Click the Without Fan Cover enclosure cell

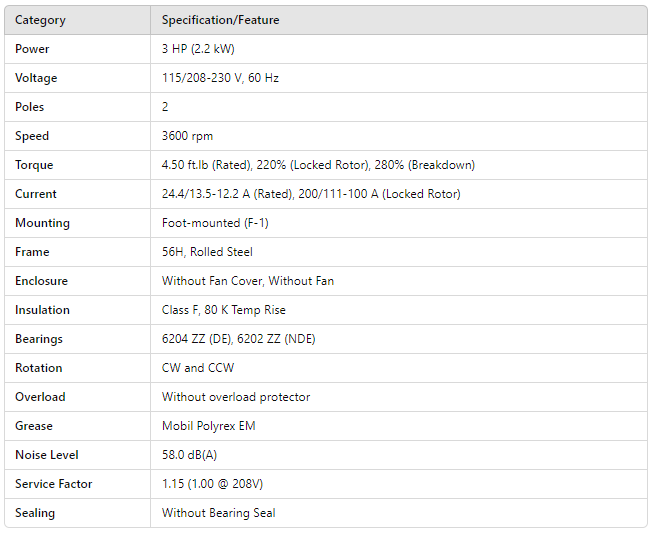(248, 281)
